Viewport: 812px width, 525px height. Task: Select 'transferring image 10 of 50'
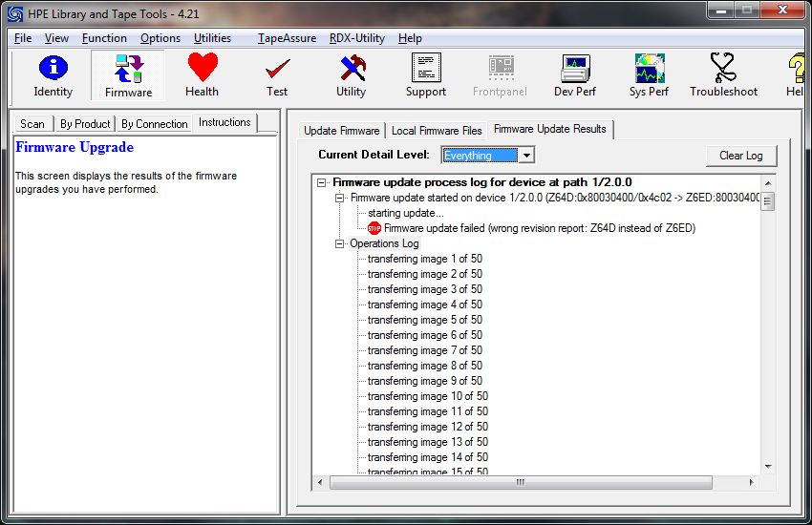428,396
